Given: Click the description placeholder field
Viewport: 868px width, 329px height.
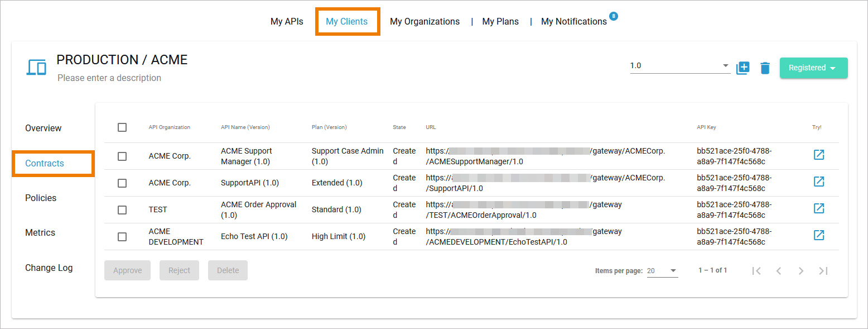Looking at the screenshot, I should (109, 78).
